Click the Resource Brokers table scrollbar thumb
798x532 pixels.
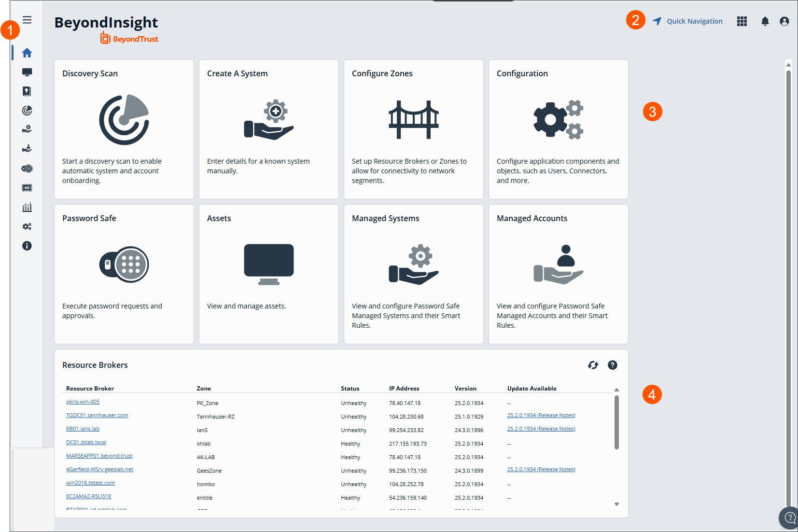(616, 422)
